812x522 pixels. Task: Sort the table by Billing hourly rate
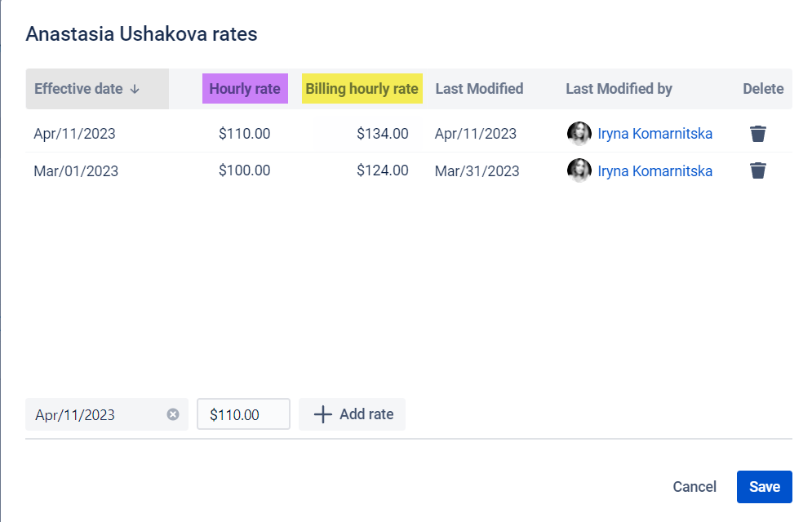(x=362, y=88)
